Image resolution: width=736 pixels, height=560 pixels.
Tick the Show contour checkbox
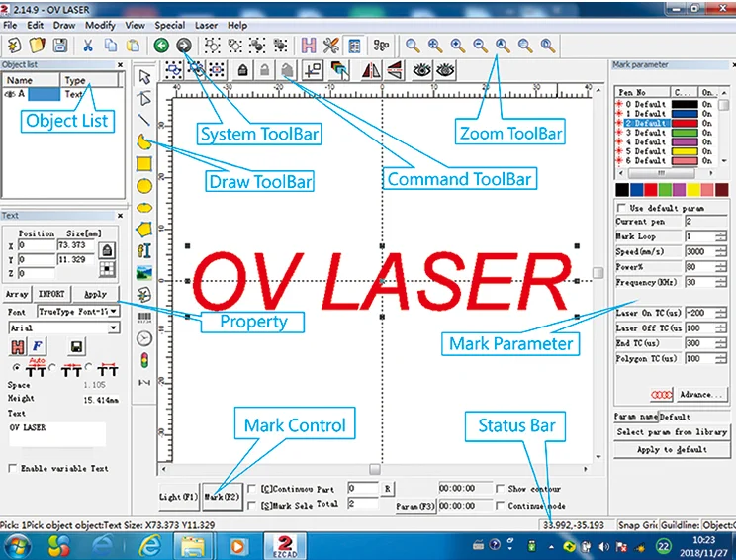click(x=501, y=489)
